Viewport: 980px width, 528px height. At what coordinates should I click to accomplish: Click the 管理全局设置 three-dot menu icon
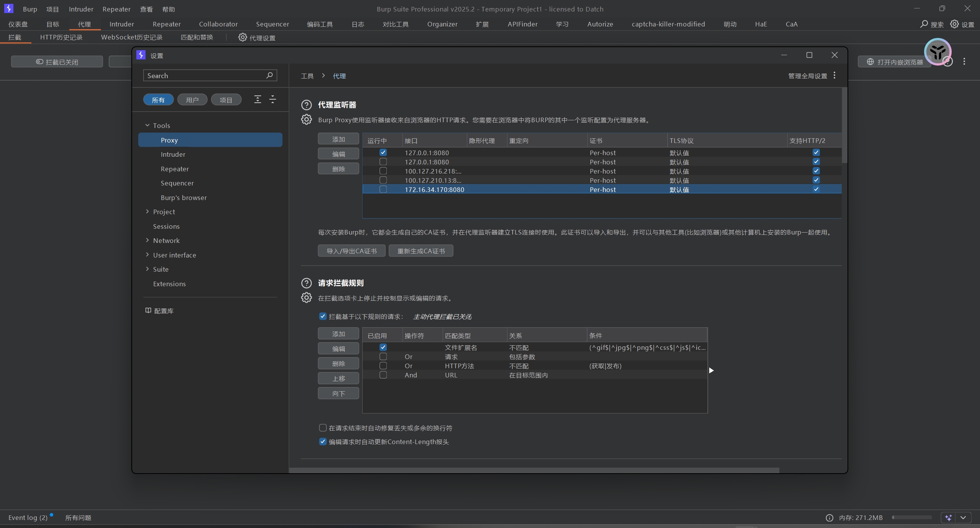tap(834, 75)
